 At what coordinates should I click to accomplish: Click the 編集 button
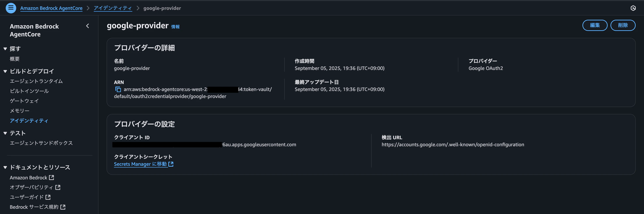point(595,25)
